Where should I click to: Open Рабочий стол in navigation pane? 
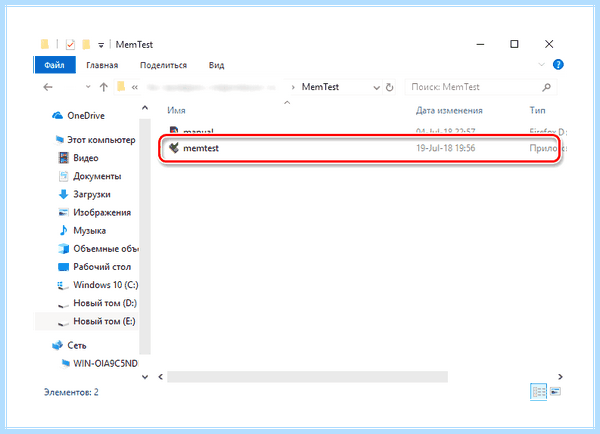tap(102, 267)
